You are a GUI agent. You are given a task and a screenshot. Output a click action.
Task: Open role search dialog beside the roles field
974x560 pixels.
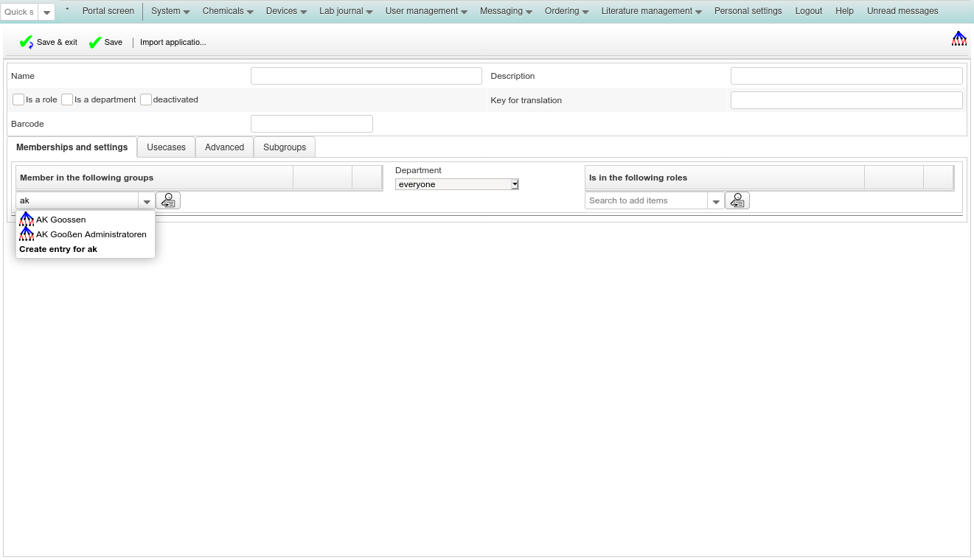pos(737,200)
